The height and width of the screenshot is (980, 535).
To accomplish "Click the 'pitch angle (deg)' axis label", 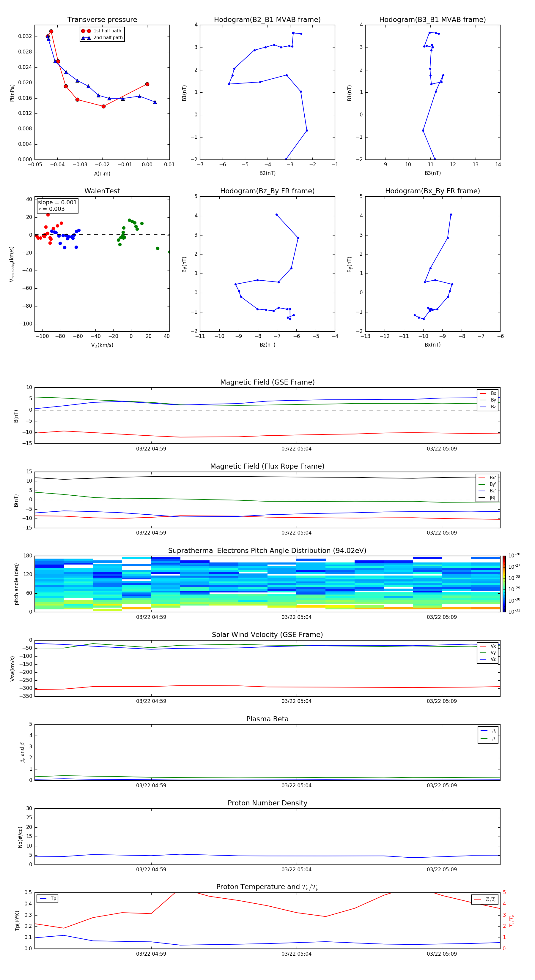I will click(16, 584).
